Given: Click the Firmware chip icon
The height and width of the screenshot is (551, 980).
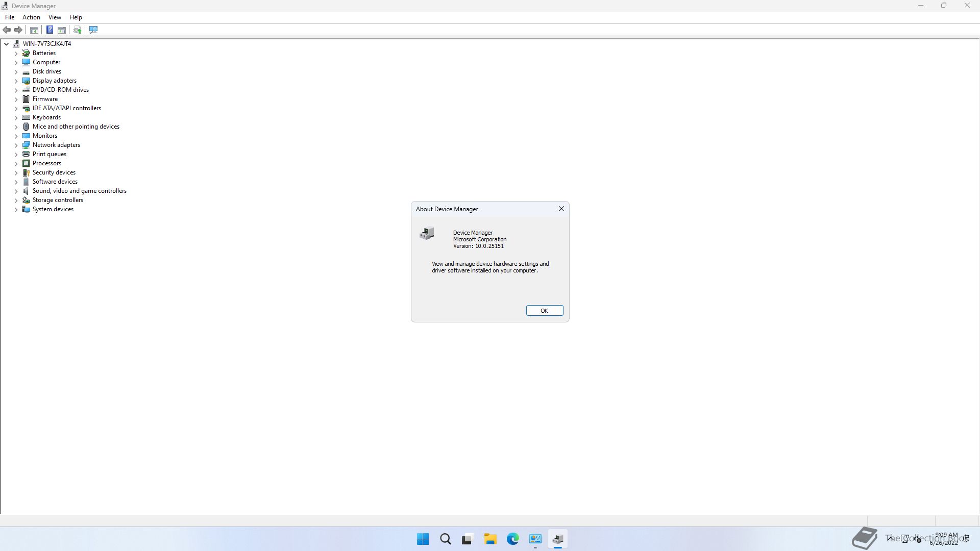Looking at the screenshot, I should tap(26, 99).
